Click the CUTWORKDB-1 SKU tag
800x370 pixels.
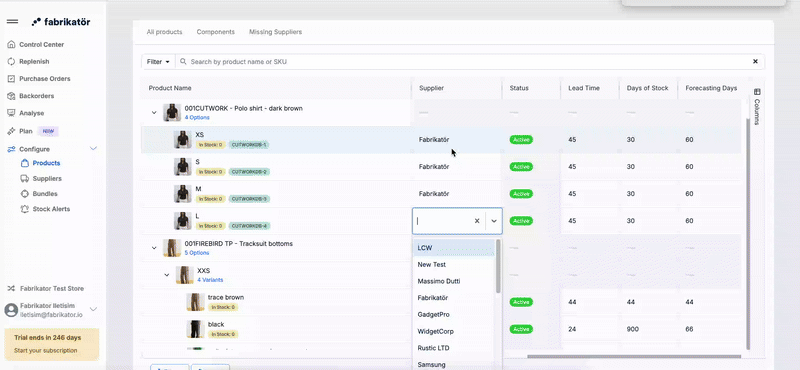click(x=249, y=144)
